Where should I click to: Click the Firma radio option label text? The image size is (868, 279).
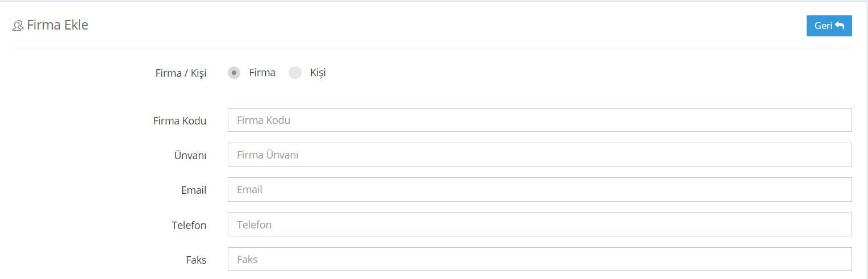pos(262,73)
